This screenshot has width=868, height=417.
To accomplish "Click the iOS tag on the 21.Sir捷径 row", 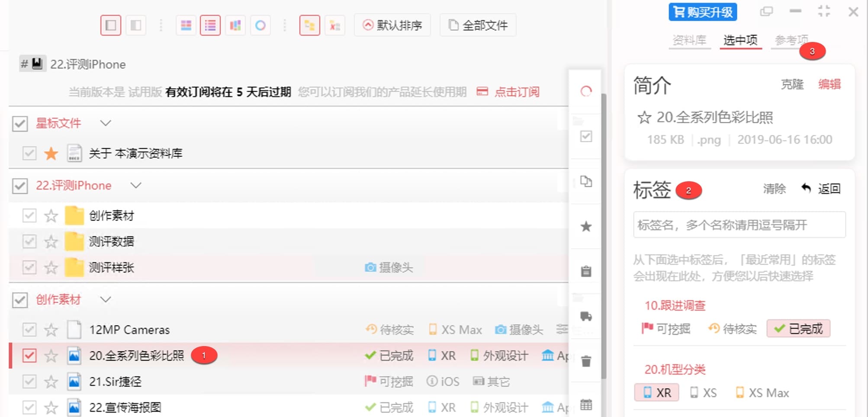I will click(x=443, y=382).
